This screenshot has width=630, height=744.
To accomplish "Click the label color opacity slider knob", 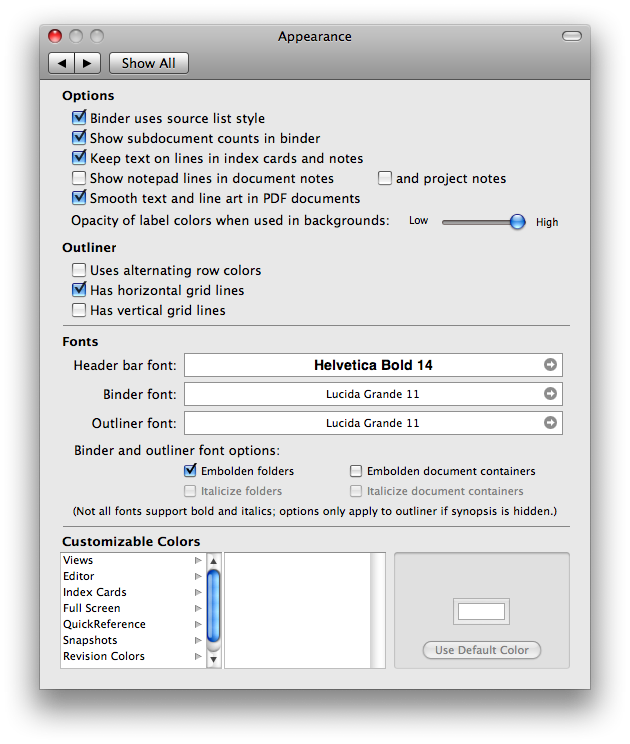I will click(x=517, y=222).
